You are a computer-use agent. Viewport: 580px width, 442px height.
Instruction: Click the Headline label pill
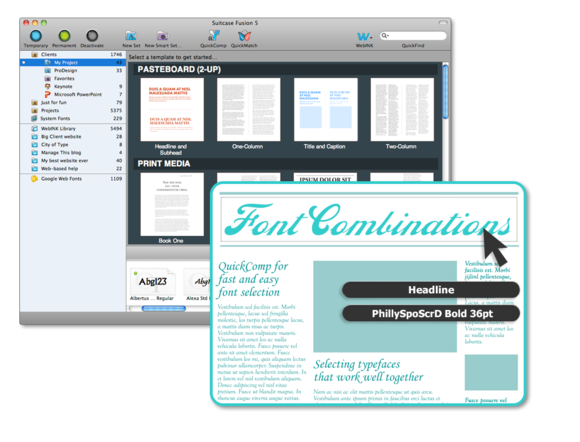(431, 290)
